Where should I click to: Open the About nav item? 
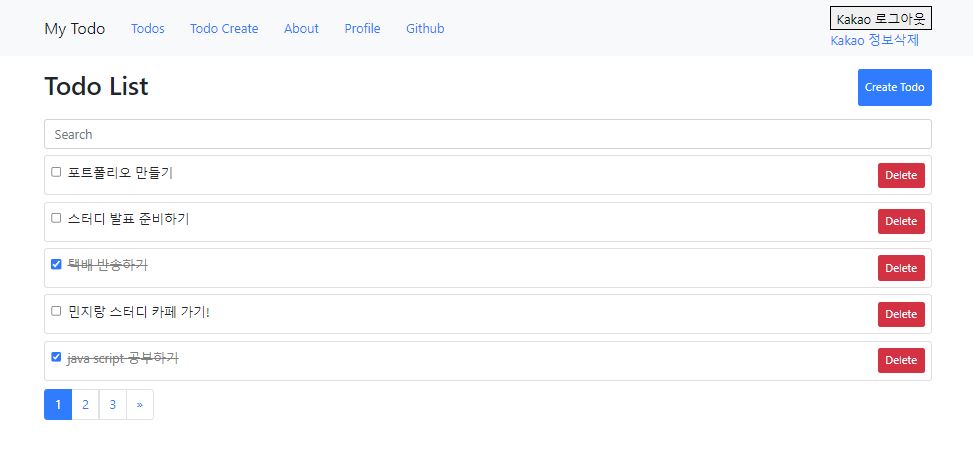tap(302, 29)
